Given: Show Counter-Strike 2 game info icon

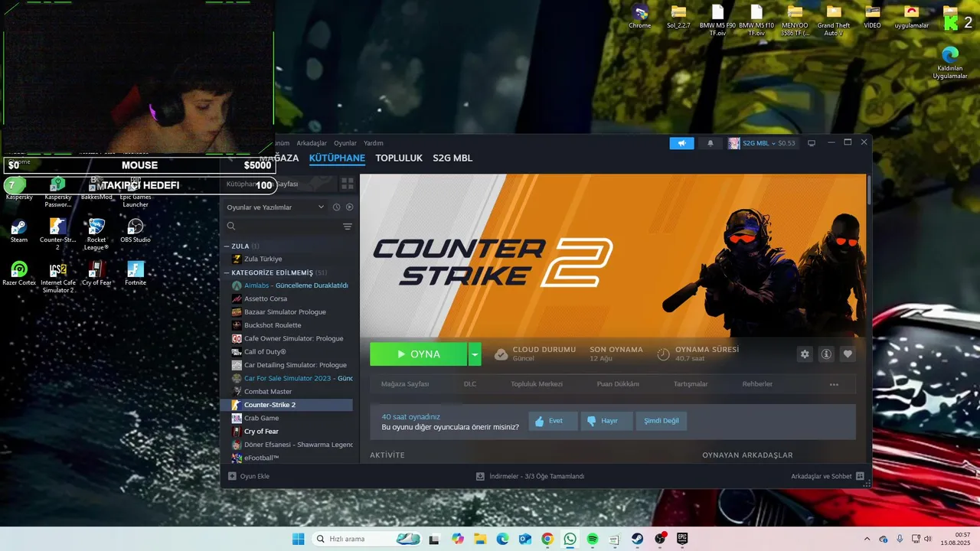Looking at the screenshot, I should (x=826, y=354).
